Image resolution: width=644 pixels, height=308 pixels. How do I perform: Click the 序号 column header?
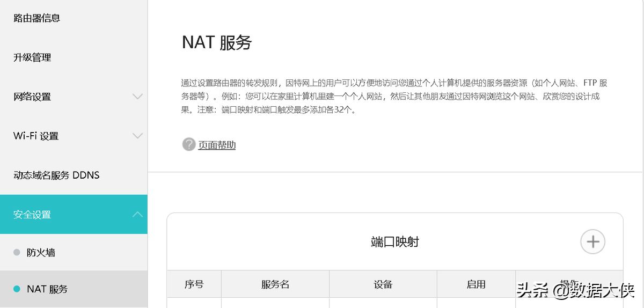(x=194, y=284)
